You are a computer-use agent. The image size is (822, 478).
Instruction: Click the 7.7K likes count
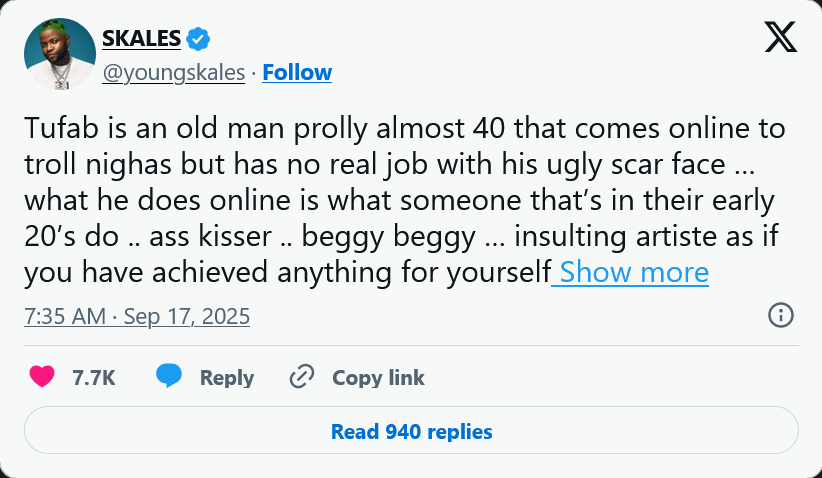pos(94,378)
